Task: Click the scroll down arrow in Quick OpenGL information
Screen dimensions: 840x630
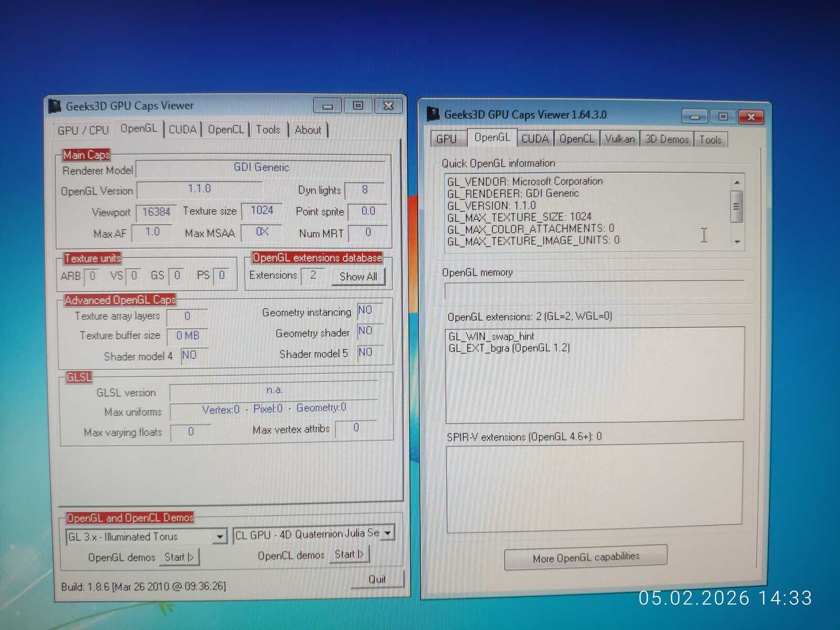Action: [737, 241]
